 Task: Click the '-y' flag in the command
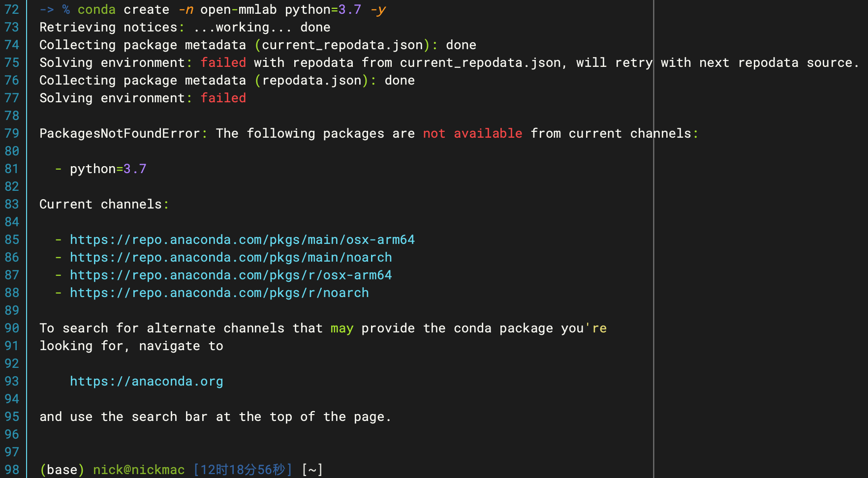click(378, 9)
